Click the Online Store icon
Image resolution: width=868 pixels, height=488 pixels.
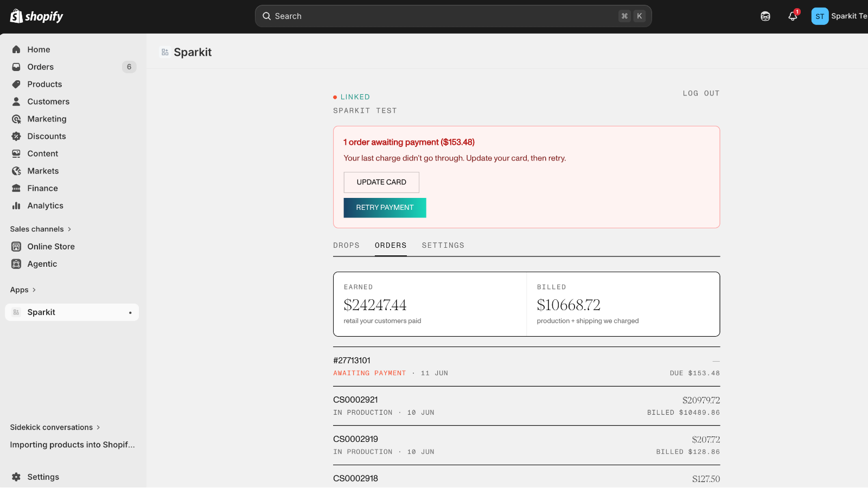(x=16, y=246)
